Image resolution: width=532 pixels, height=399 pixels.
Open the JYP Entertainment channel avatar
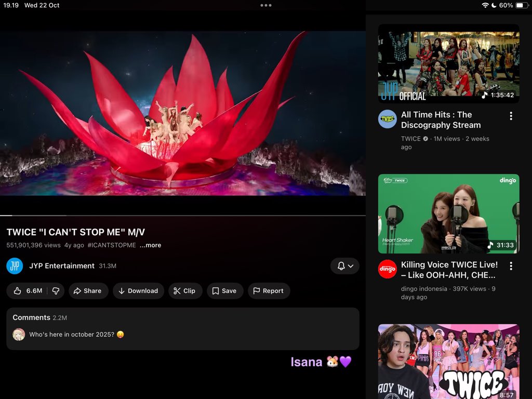click(x=15, y=266)
